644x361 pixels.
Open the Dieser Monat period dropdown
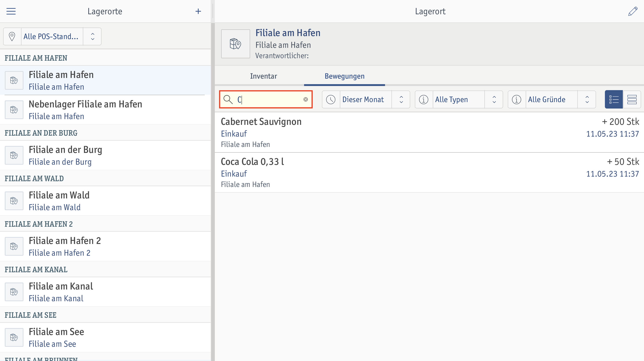tap(366, 100)
